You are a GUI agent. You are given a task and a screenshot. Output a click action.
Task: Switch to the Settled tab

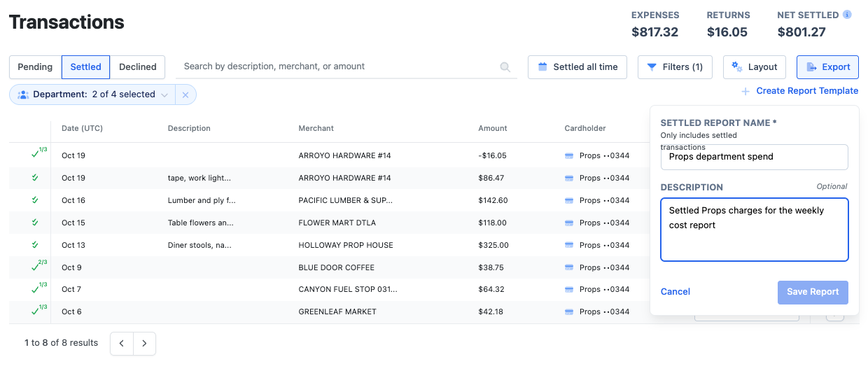pyautogui.click(x=86, y=67)
